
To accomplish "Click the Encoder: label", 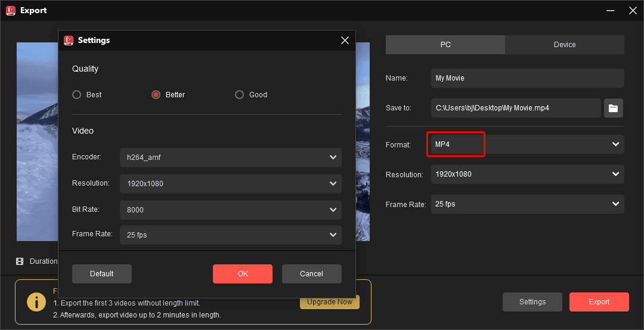I will (86, 157).
